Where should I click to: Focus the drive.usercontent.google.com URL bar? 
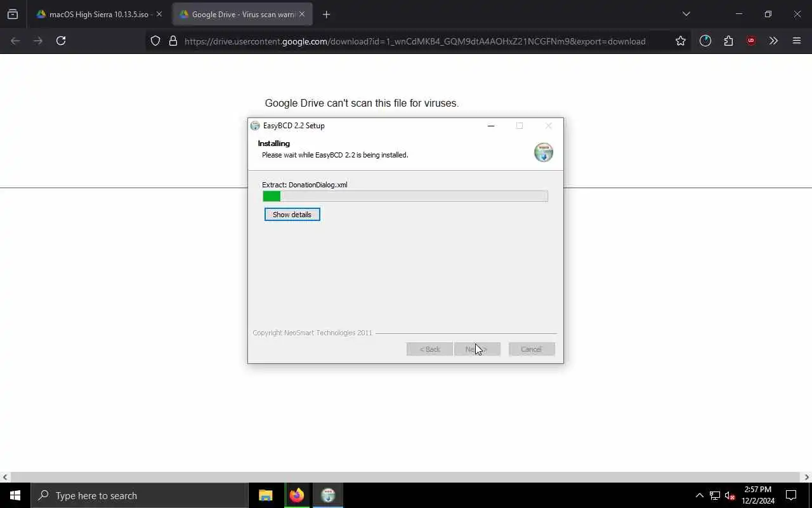pyautogui.click(x=415, y=41)
